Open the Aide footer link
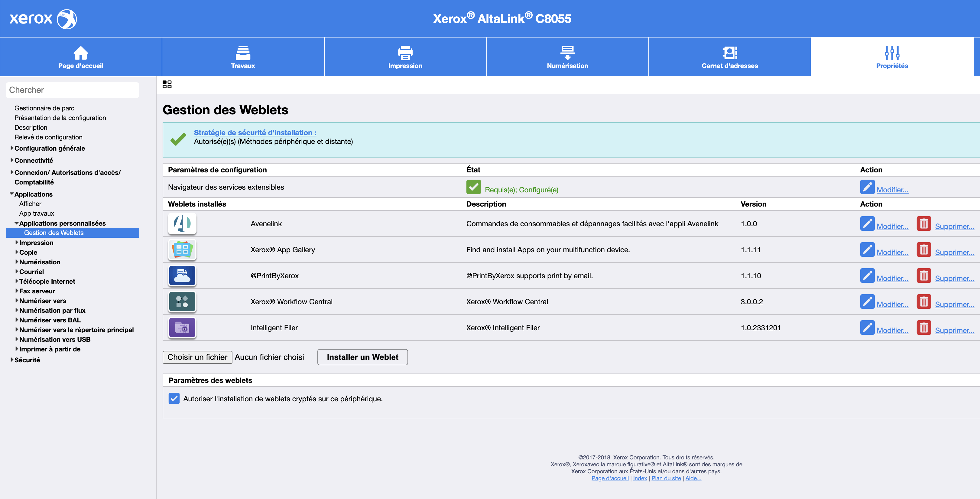The width and height of the screenshot is (980, 499). point(693,478)
